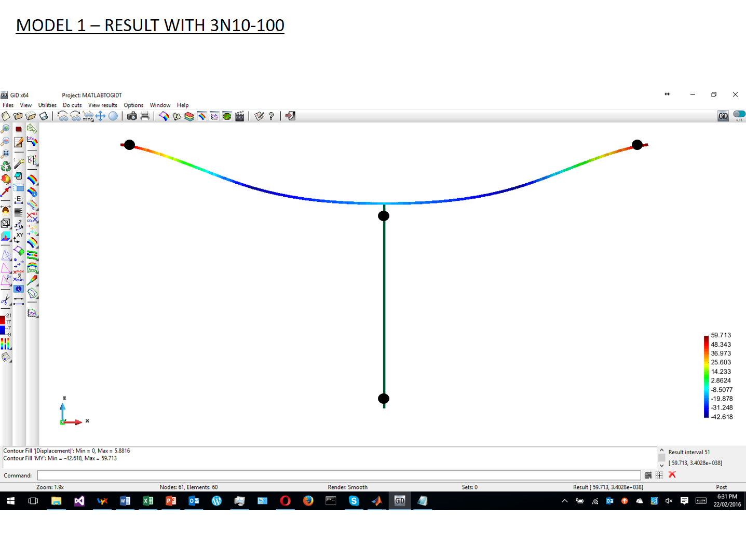The width and height of the screenshot is (746, 560).
Task: Click in the Command input field
Action: tap(338, 475)
